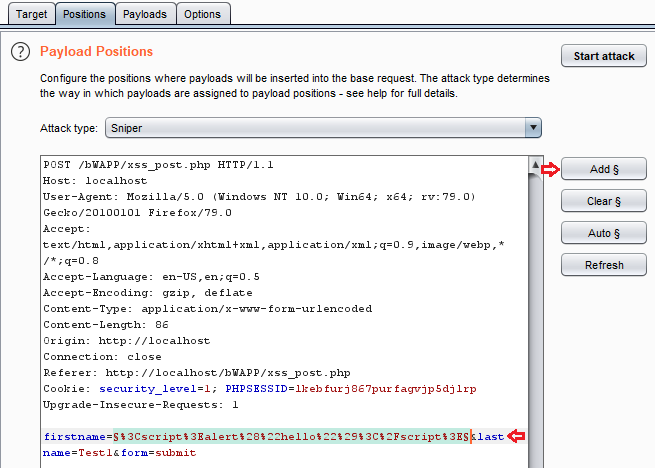This screenshot has height=468, width=655.
Task: Click the Test1 lastname value
Action: click(96, 453)
